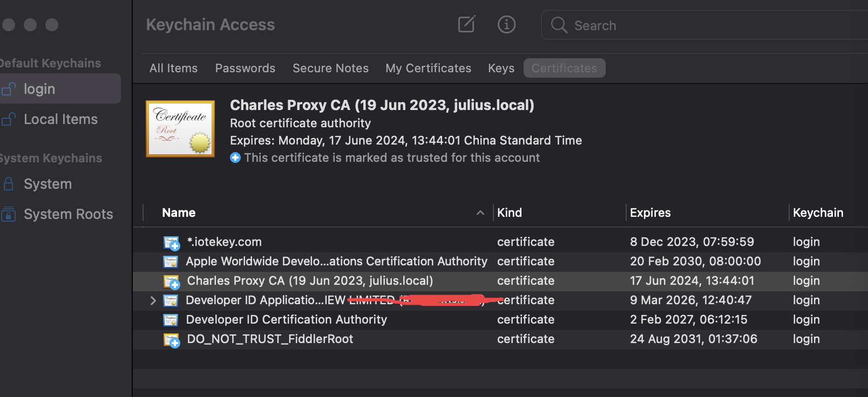Click Kind cell of *.iotekey.com row

pos(526,242)
